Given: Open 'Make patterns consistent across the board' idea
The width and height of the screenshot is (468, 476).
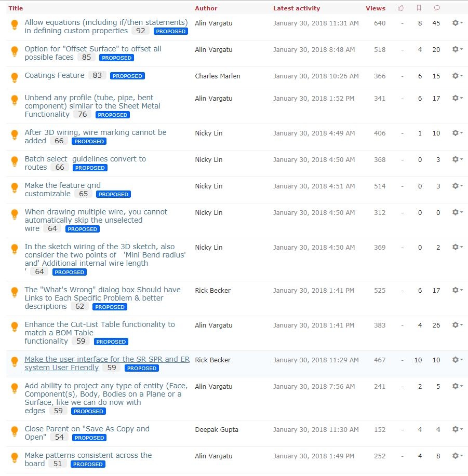Looking at the screenshot, I should tap(88, 459).
